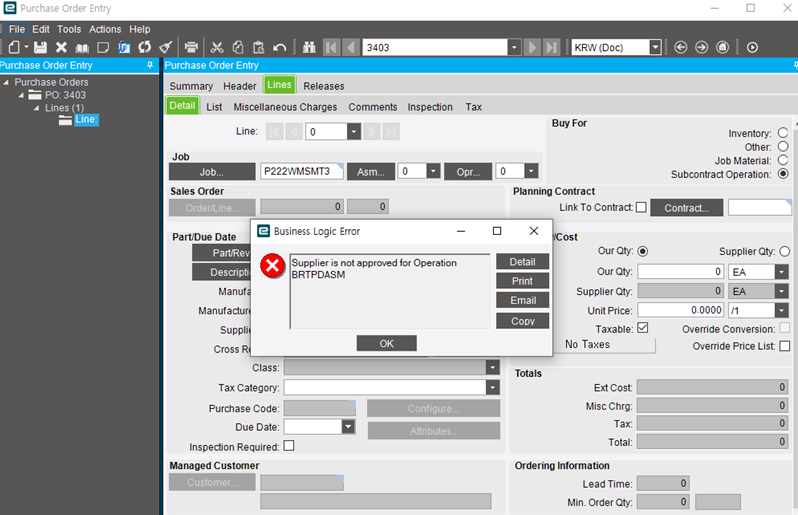The width and height of the screenshot is (798, 515).
Task: Open the book icon in toolbar
Action: coord(82,48)
